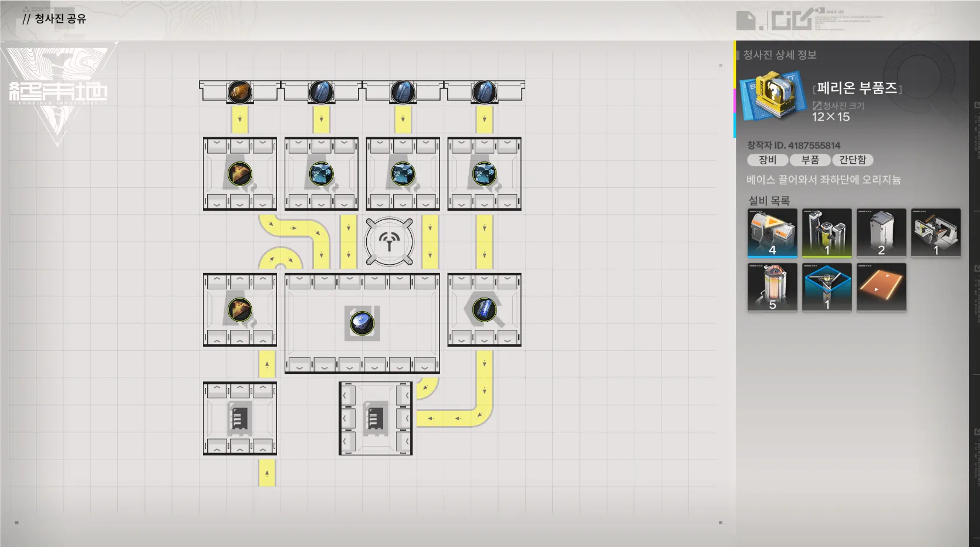Click the 부품 tag
This screenshot has height=547, width=980.
pos(810,160)
